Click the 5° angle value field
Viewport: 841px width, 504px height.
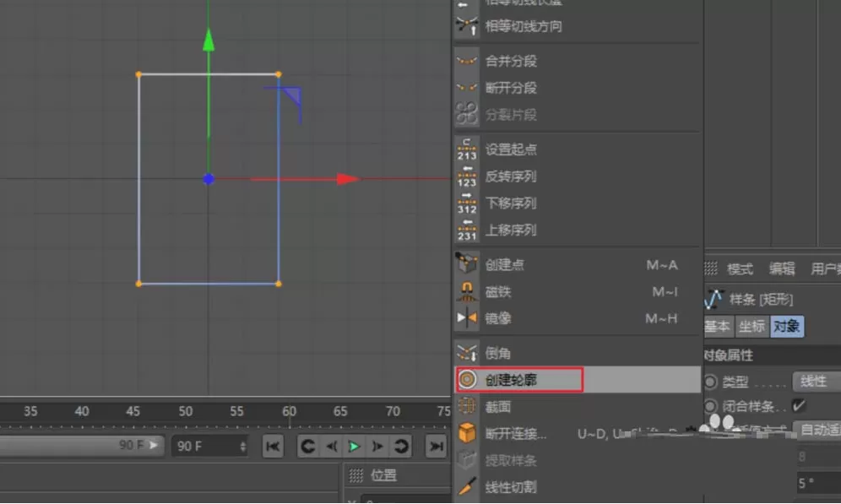click(x=819, y=483)
